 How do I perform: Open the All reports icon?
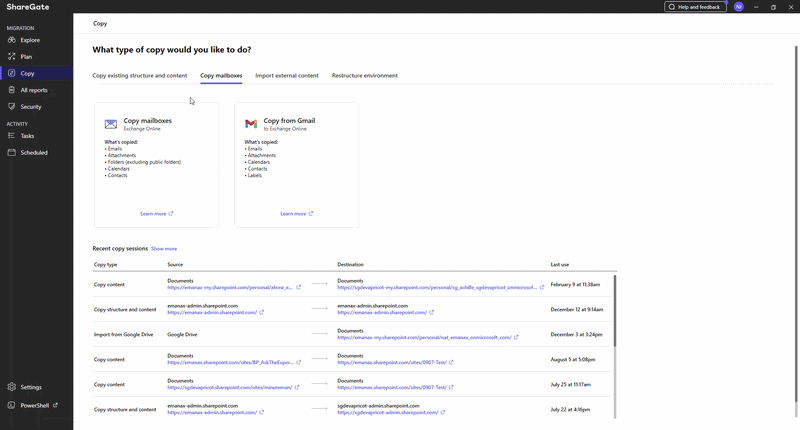tap(12, 90)
